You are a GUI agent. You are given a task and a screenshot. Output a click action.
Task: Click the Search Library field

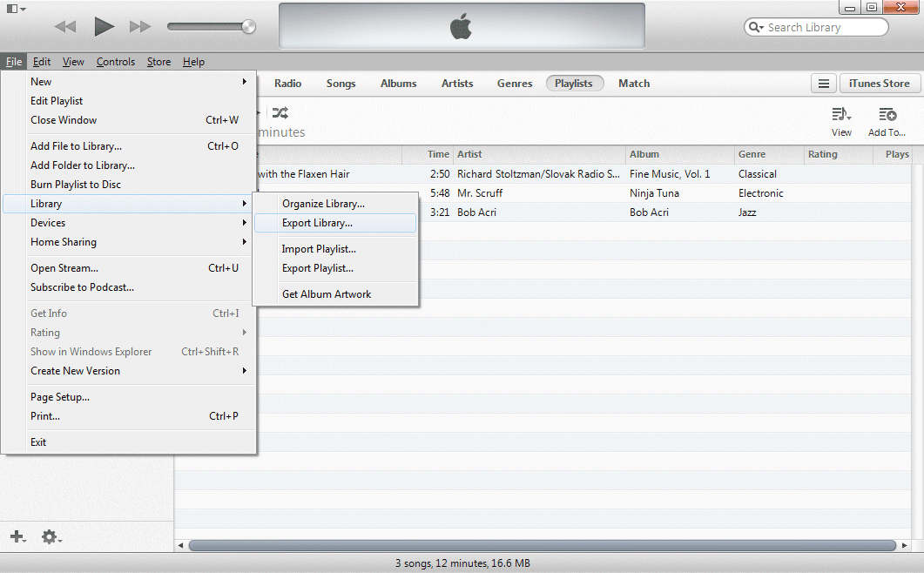816,27
